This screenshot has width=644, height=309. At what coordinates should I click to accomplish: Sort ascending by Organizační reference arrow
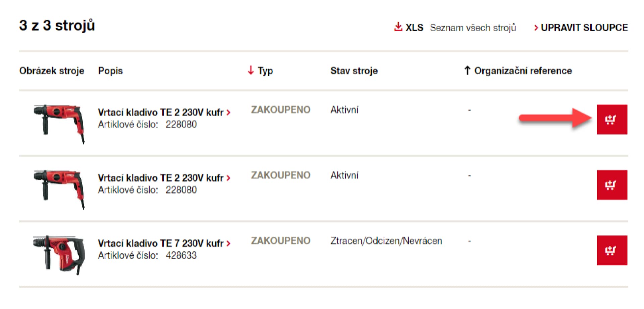467,70
